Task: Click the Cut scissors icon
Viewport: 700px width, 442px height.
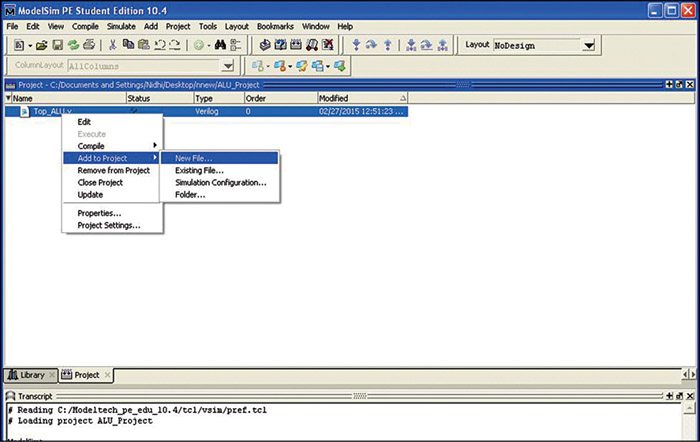Action: coord(113,45)
